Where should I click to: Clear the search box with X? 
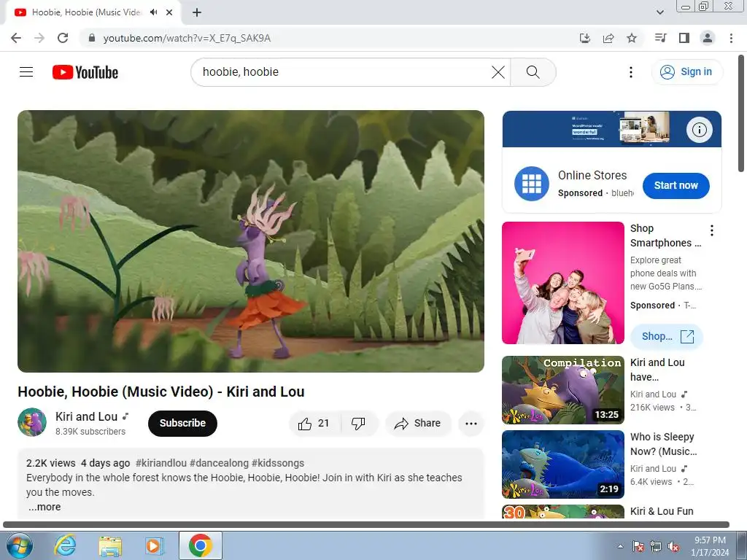498,72
